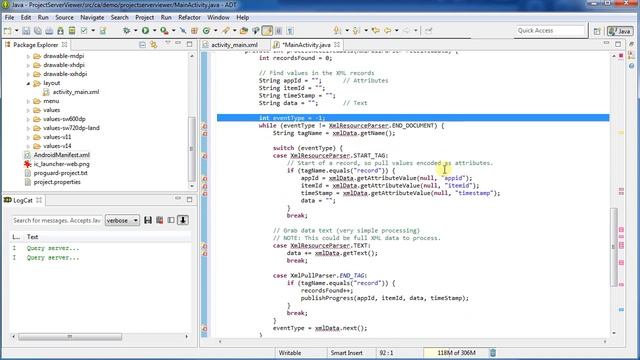The image size is (640, 360).
Task: Toggle LogCat Scroll Lock arrow button
Action: tap(183, 220)
